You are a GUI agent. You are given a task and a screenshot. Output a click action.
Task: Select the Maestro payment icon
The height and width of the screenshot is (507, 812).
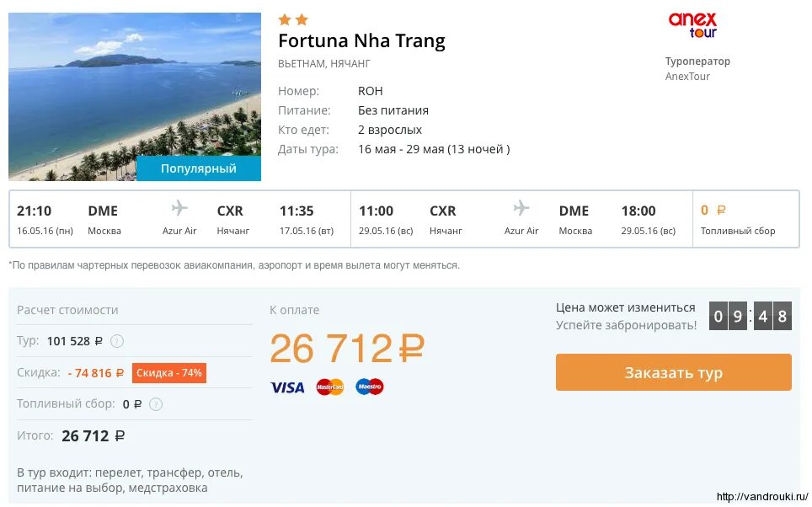pos(369,387)
